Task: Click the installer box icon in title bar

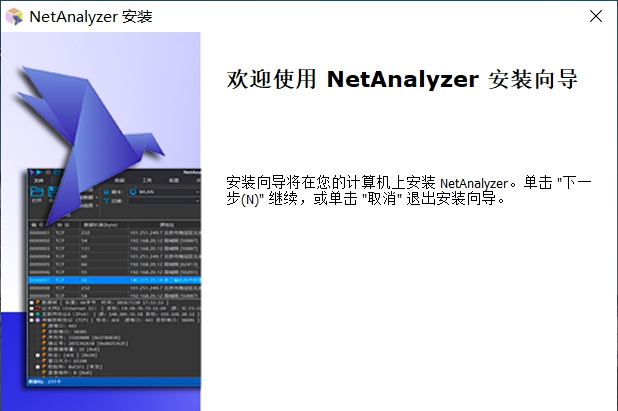Action: 14,17
